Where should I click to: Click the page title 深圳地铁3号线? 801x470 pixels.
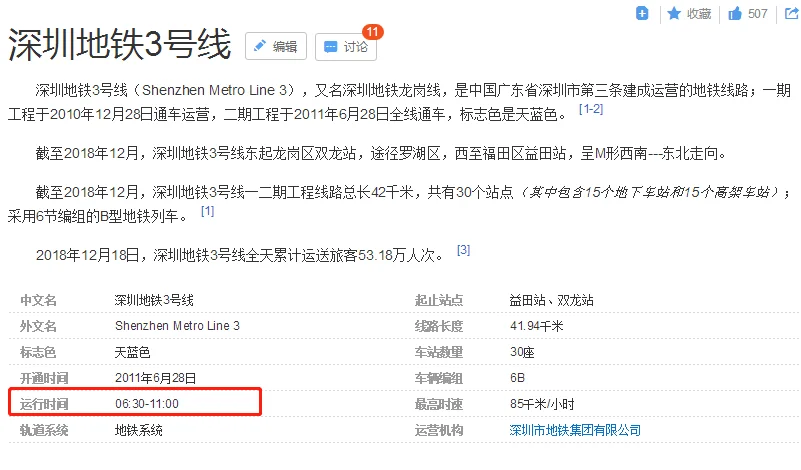point(120,45)
